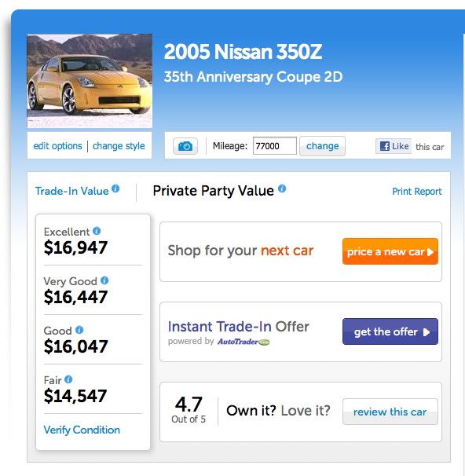Click the price a new car button

[x=390, y=251]
